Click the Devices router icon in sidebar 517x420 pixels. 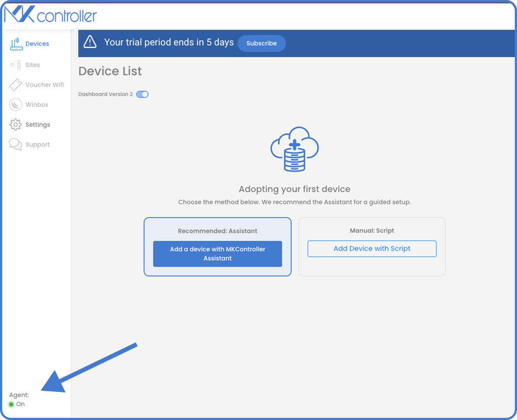point(16,44)
